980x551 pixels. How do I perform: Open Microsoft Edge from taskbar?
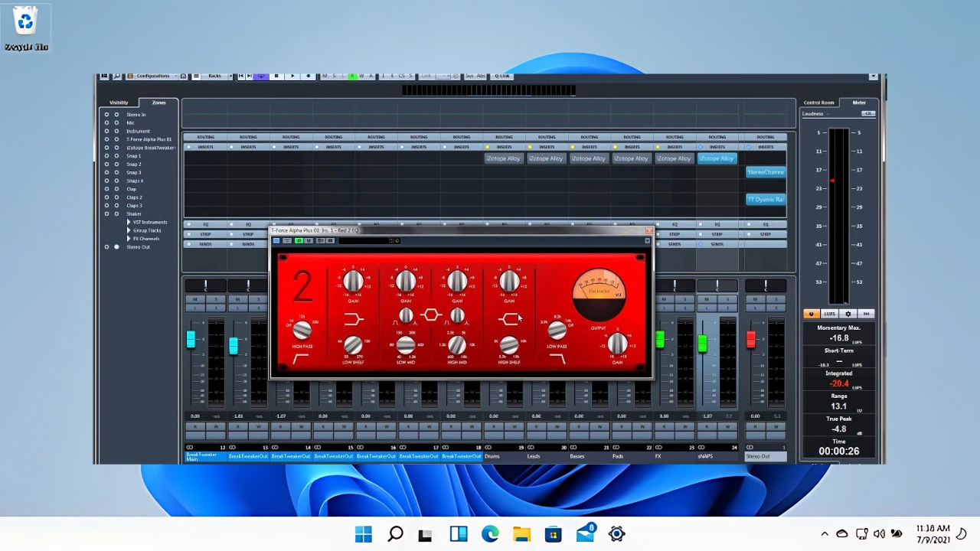(x=490, y=533)
